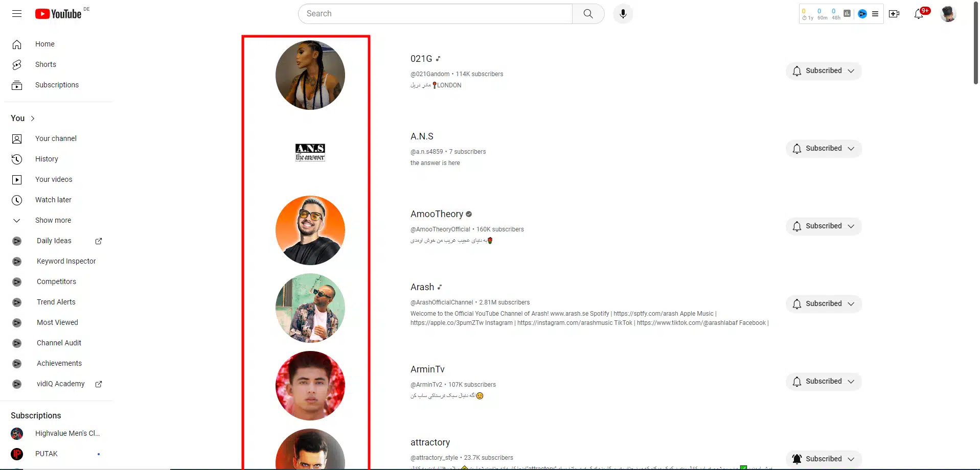Open the vidIQ toolbar hamburger menu
The image size is (980, 470).
click(x=875, y=14)
